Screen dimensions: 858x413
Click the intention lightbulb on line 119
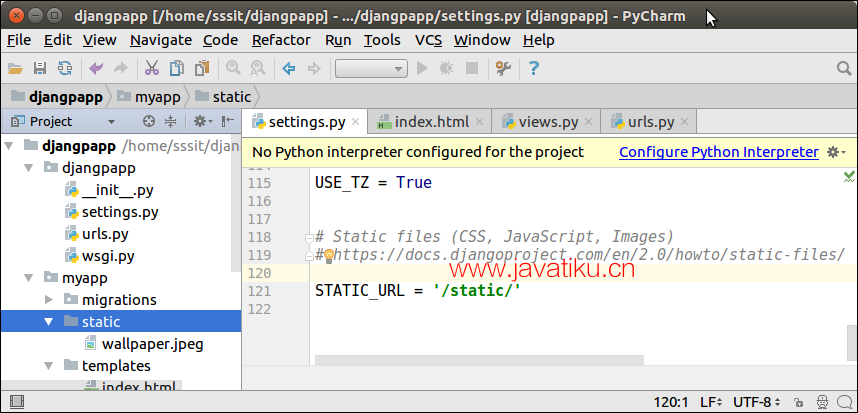tap(326, 255)
